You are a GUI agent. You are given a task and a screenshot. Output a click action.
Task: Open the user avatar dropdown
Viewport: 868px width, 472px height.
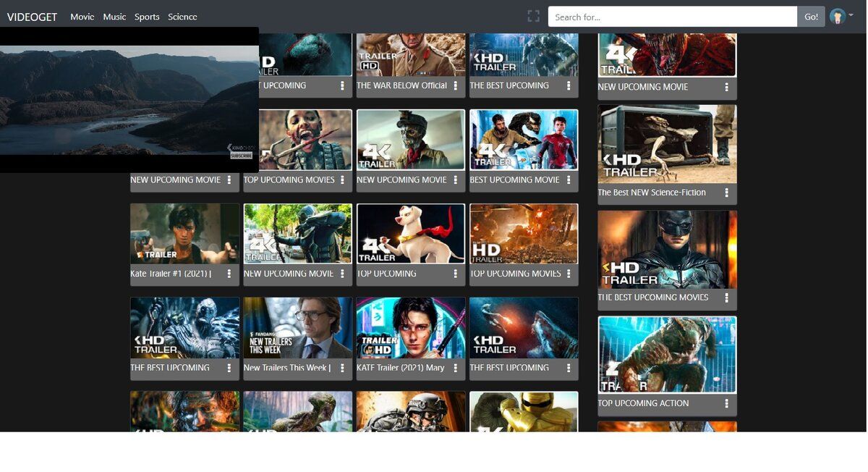(841, 17)
